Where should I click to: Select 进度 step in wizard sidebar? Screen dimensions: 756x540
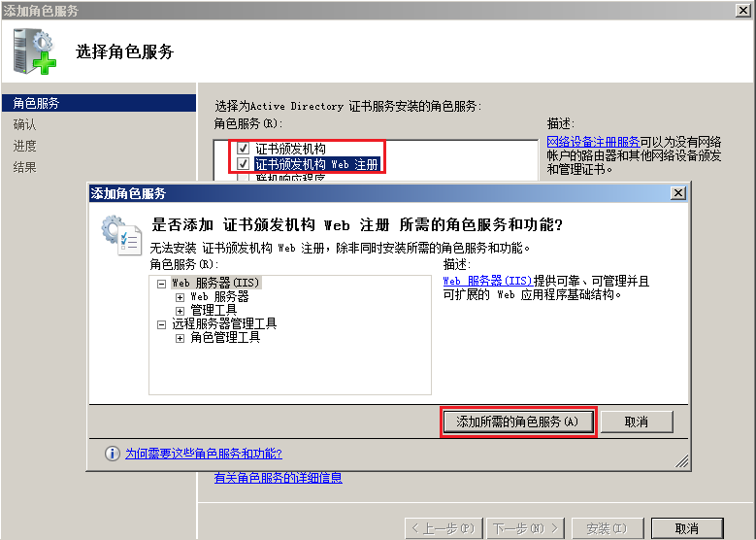[24, 146]
